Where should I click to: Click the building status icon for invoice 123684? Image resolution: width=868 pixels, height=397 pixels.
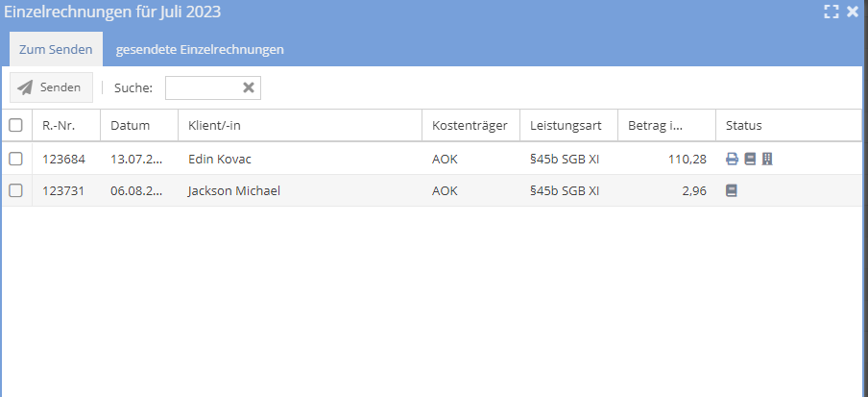(x=766, y=159)
